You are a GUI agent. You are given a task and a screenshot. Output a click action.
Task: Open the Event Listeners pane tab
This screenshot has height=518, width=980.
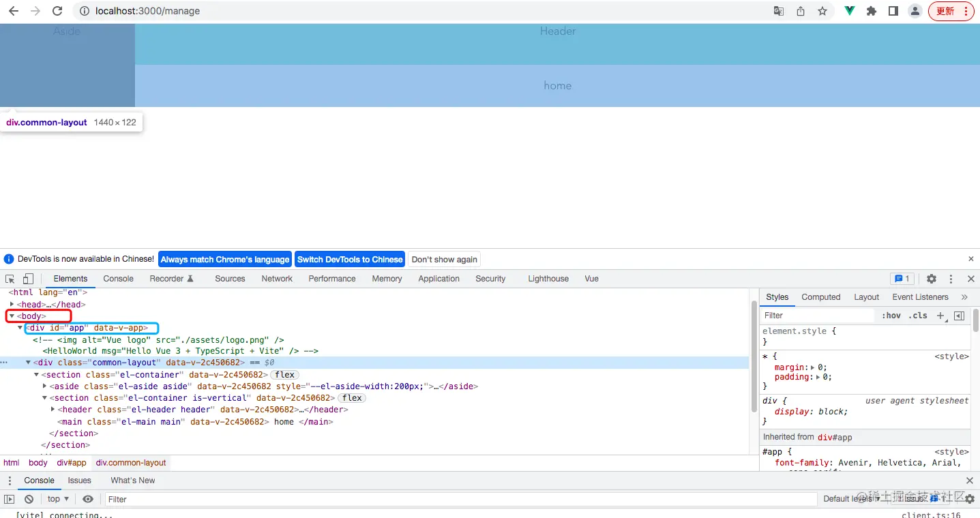920,297
